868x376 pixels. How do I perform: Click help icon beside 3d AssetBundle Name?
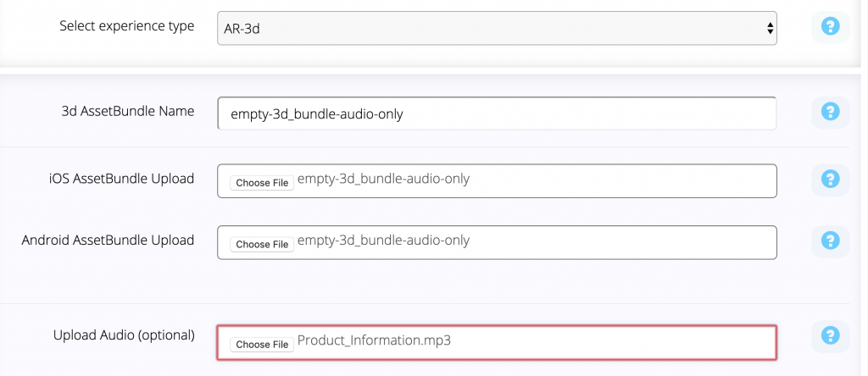click(x=830, y=113)
